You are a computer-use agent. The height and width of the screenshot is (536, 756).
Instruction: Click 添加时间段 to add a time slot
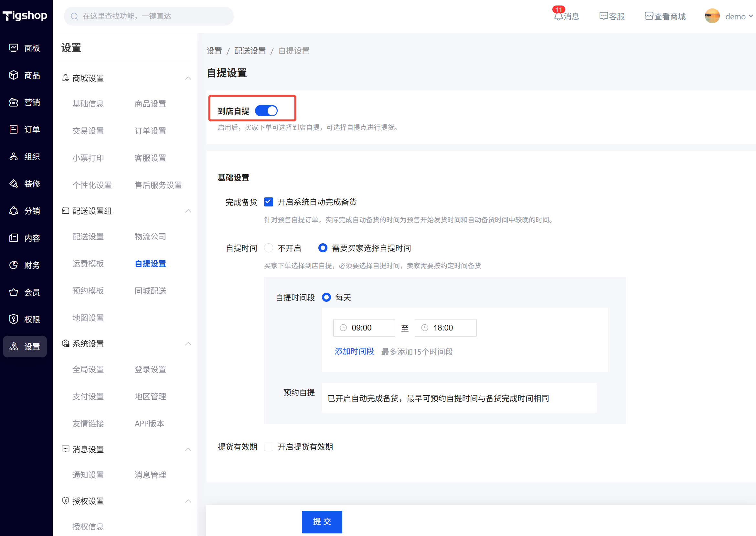(x=354, y=351)
